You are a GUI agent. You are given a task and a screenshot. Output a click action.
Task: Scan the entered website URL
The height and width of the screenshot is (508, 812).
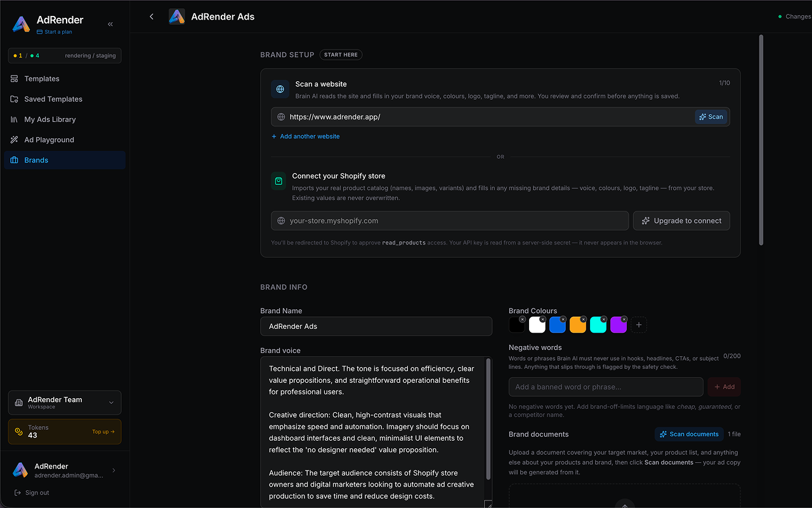[710, 117]
